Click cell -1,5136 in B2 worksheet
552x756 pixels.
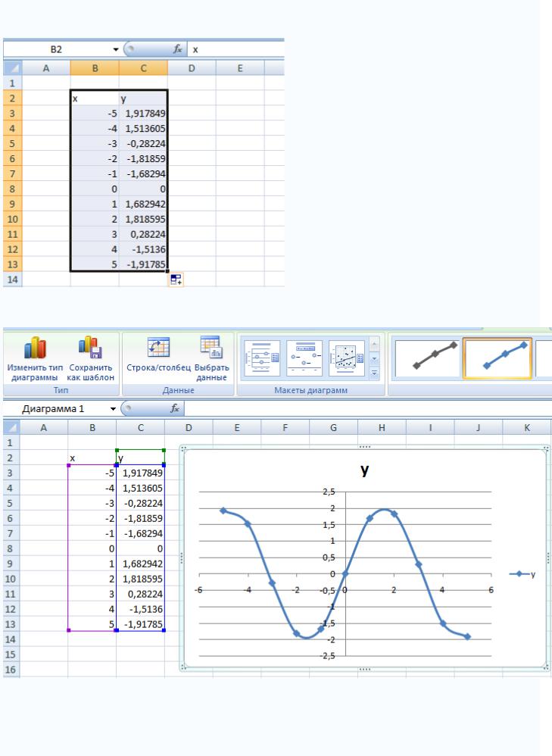click(143, 249)
